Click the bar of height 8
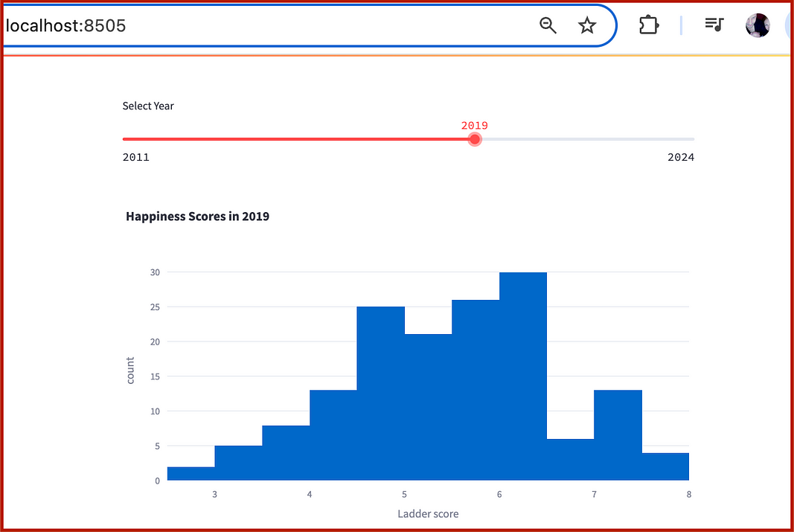 pyautogui.click(x=286, y=453)
